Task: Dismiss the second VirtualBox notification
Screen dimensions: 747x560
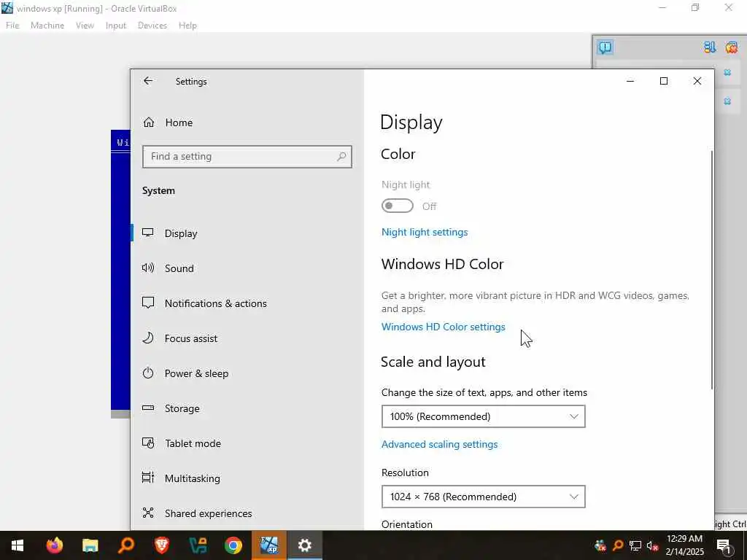Action: [727, 101]
